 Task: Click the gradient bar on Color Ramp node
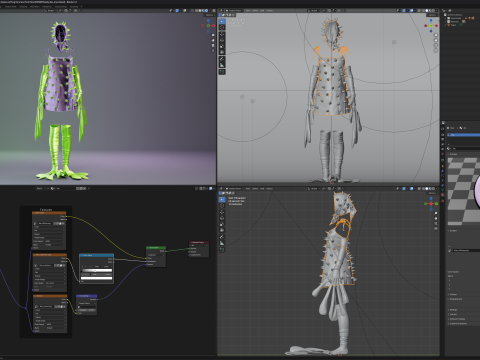(x=97, y=270)
